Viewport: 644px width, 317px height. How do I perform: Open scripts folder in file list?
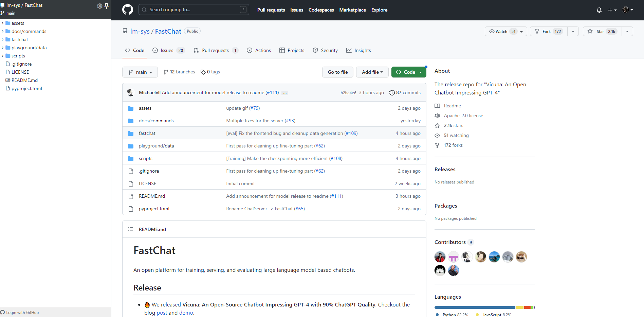pos(146,158)
